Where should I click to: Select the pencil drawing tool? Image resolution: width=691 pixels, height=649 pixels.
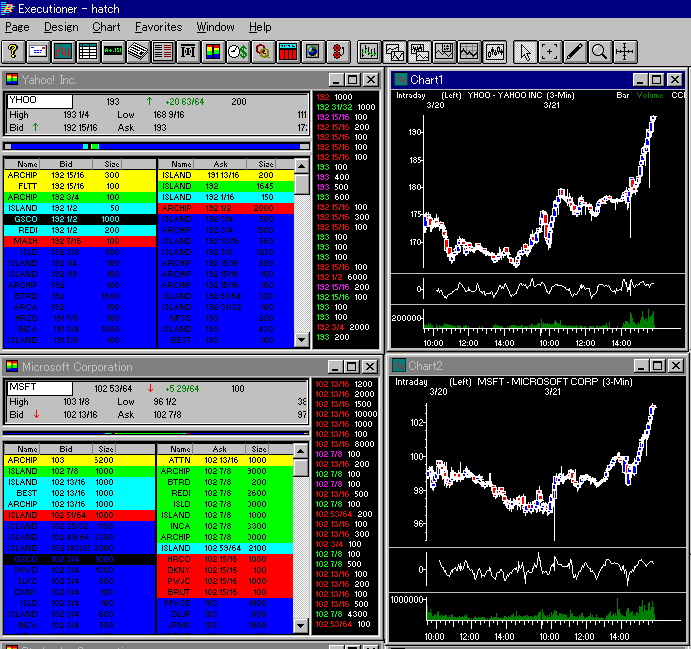click(x=575, y=52)
